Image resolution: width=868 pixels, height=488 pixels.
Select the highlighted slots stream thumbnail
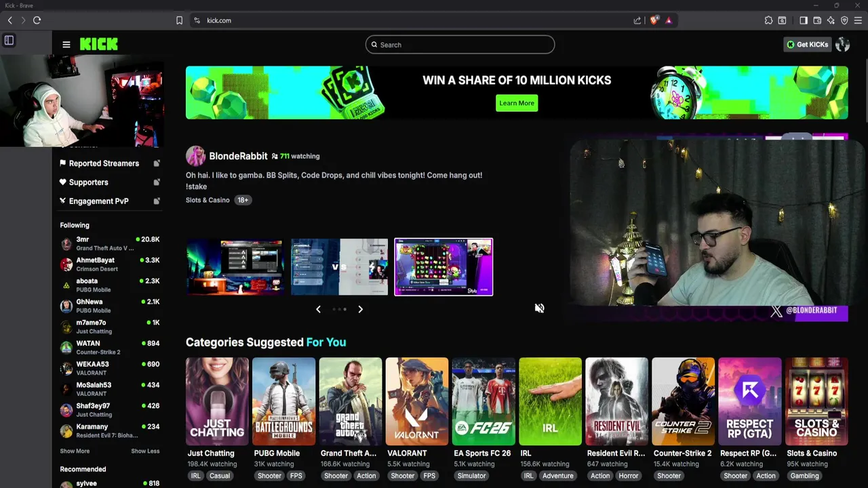coord(443,267)
